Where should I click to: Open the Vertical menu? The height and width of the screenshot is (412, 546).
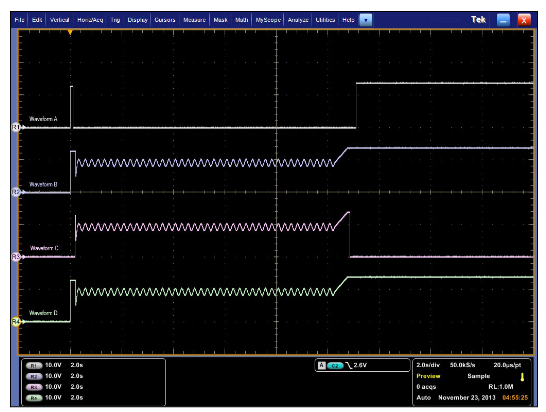point(59,20)
